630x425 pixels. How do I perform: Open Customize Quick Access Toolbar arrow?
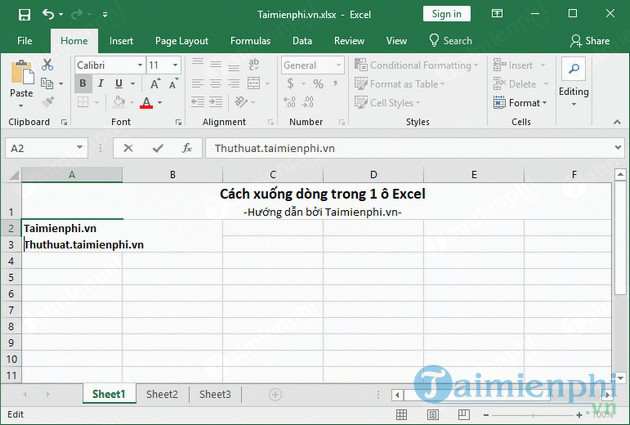105,15
